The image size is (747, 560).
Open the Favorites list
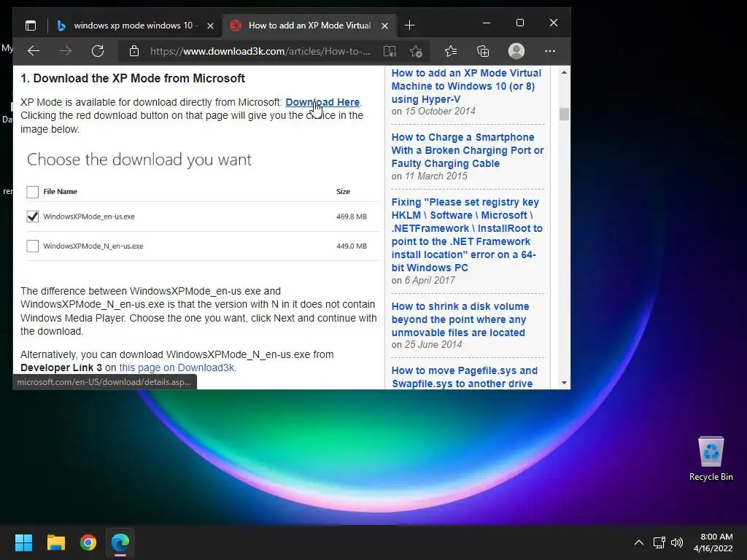pyautogui.click(x=451, y=51)
